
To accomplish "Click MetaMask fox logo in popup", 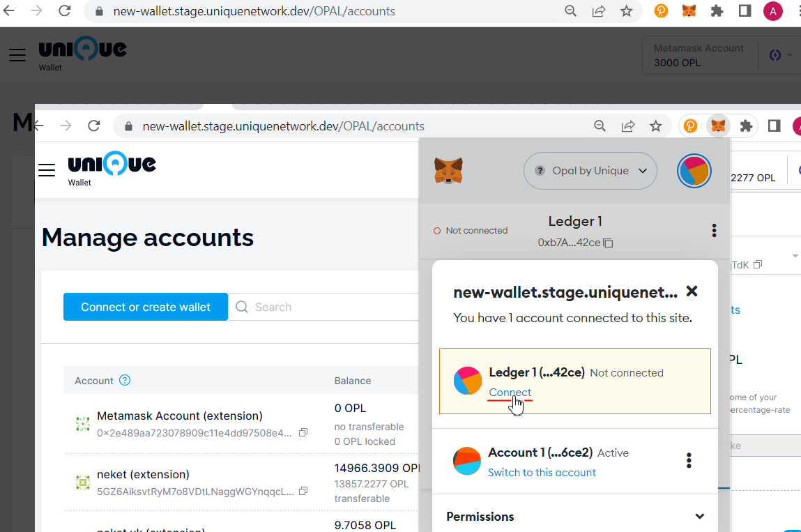I will click(448, 171).
